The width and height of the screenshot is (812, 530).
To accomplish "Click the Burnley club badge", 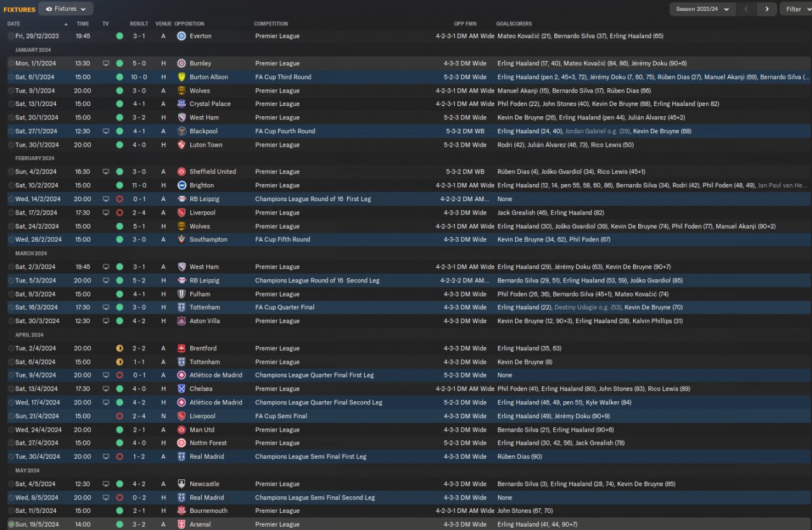I will pyautogui.click(x=181, y=63).
